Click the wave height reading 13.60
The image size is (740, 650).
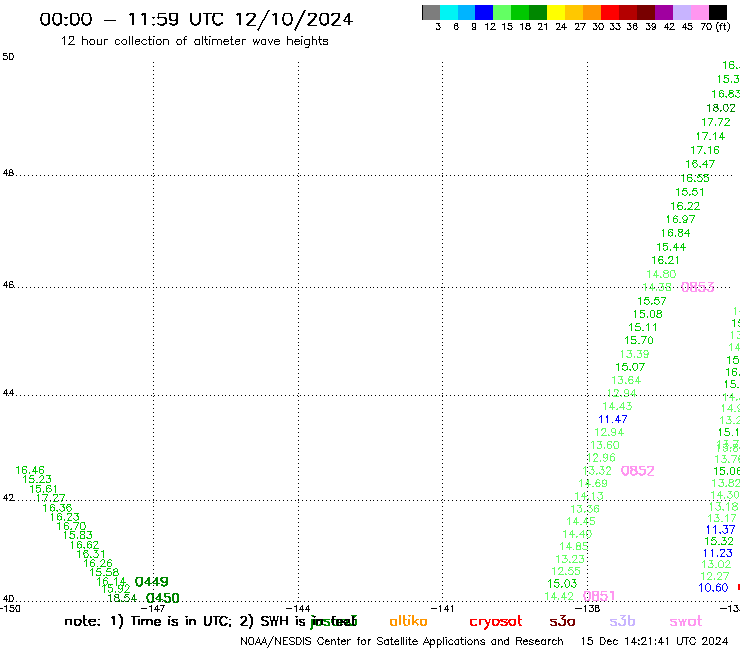(605, 445)
